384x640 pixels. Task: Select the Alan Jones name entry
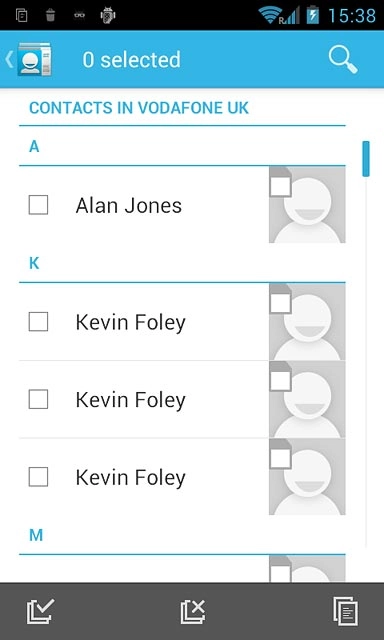[129, 205]
